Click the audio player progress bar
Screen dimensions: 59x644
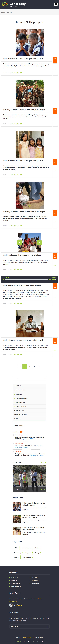(27, 279)
